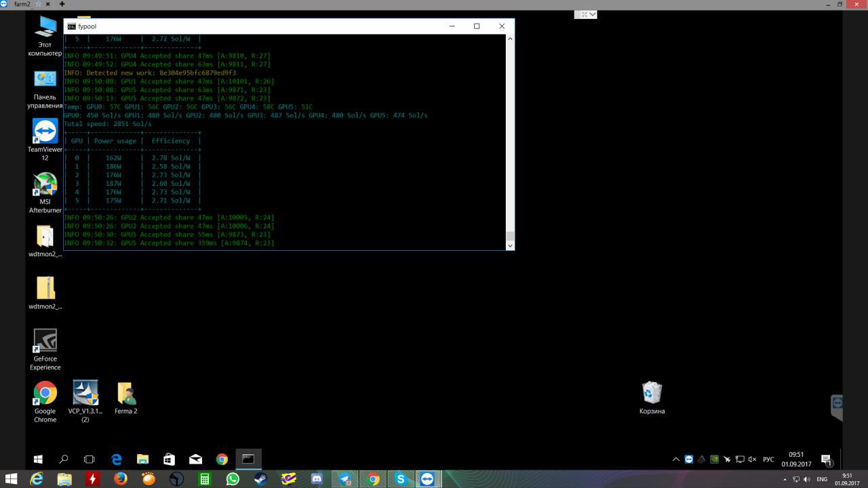Expand the TeamViewer toolbar at top center

(x=586, y=14)
